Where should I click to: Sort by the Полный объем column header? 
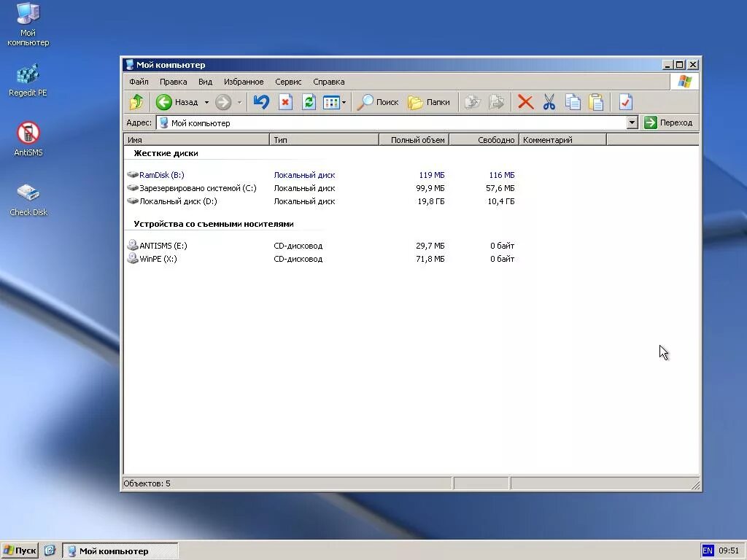click(x=414, y=139)
